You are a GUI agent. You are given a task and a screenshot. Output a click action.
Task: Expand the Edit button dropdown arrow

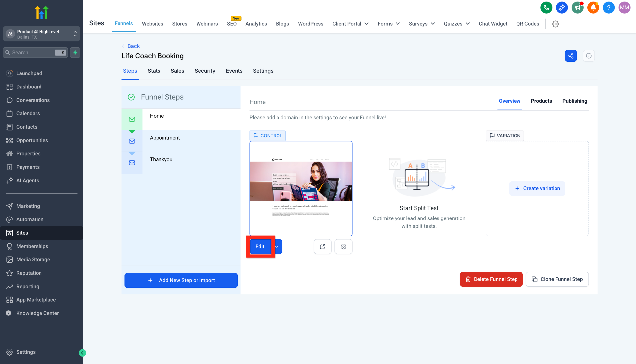[277, 247]
